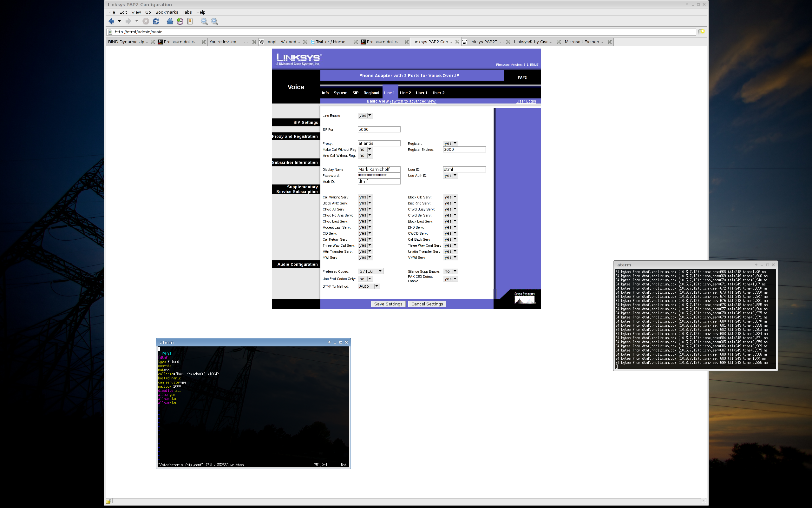
Task: Close the Twitter / Home tab
Action: pyautogui.click(x=356, y=42)
